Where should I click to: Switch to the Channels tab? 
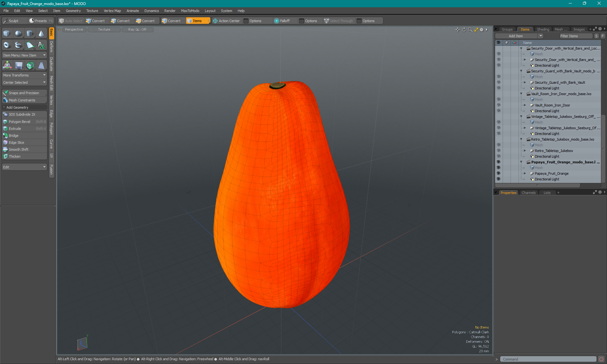click(529, 193)
